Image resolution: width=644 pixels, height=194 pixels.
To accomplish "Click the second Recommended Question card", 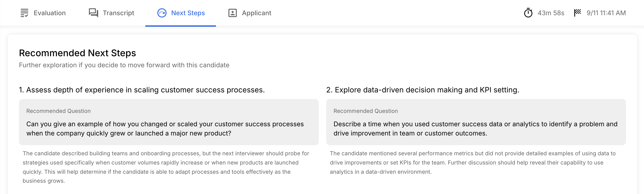I will click(476, 122).
